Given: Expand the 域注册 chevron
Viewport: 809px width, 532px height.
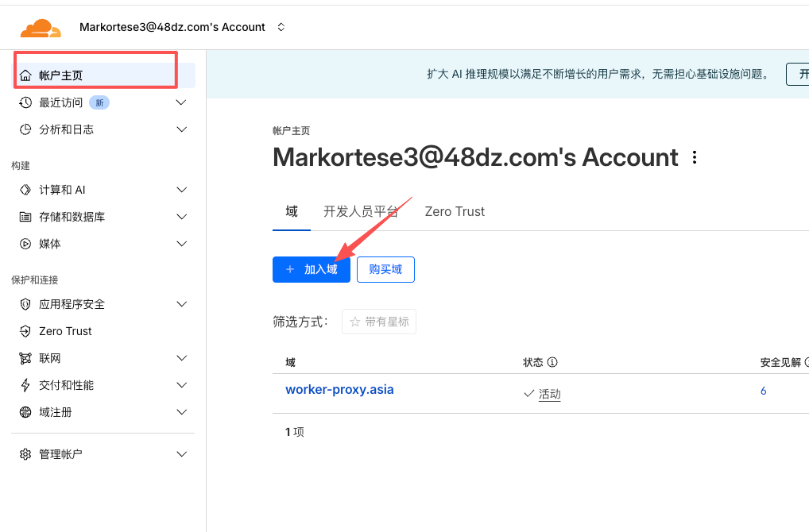Looking at the screenshot, I should (x=181, y=412).
